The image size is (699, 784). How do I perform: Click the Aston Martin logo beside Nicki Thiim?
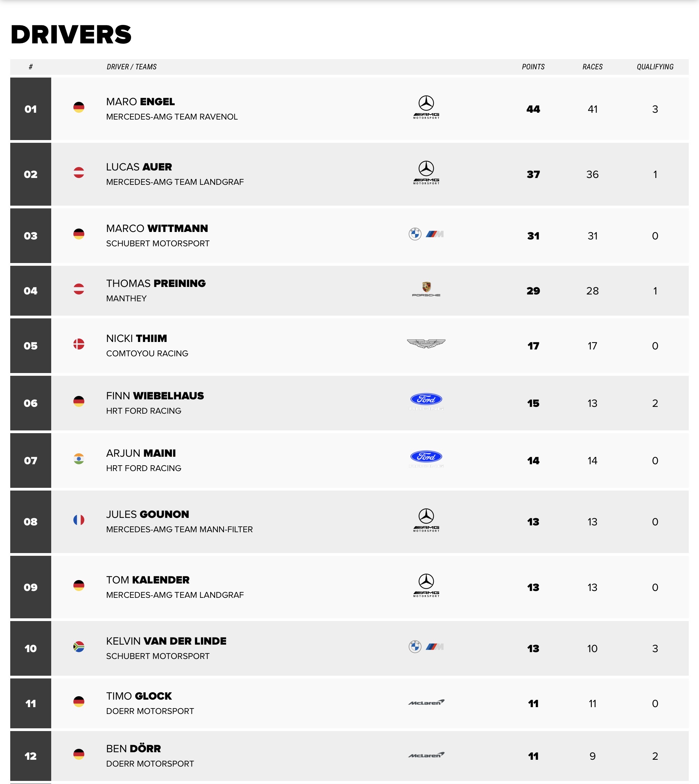(x=426, y=343)
